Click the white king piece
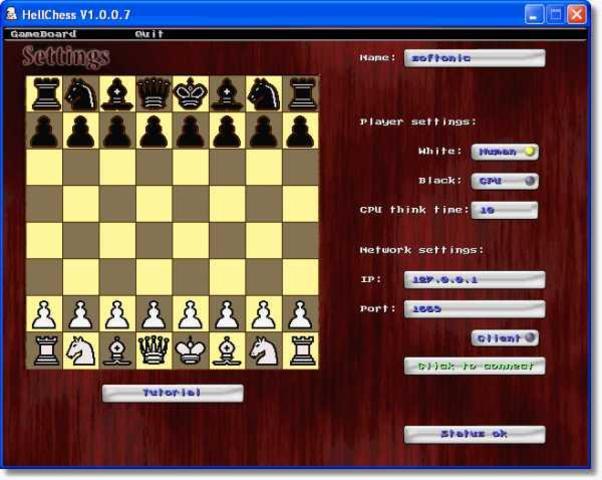 click(x=190, y=351)
